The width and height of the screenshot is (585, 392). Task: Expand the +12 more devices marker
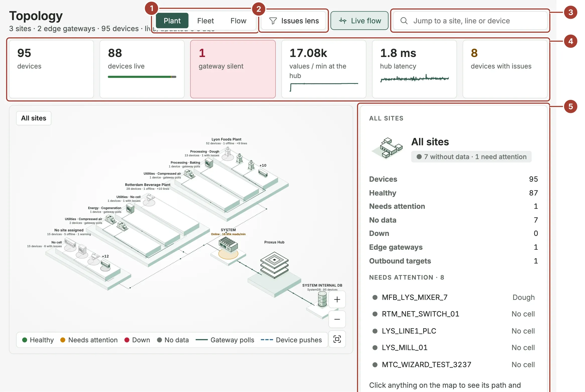click(x=105, y=256)
